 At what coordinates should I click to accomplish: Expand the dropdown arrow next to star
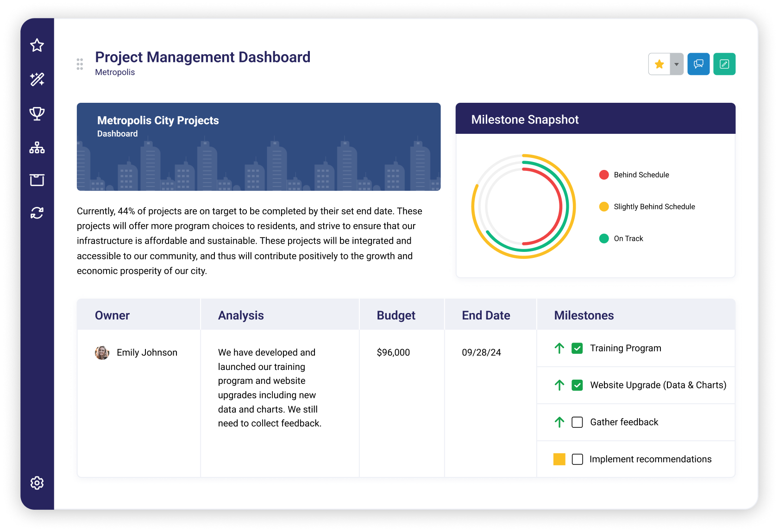(x=677, y=64)
